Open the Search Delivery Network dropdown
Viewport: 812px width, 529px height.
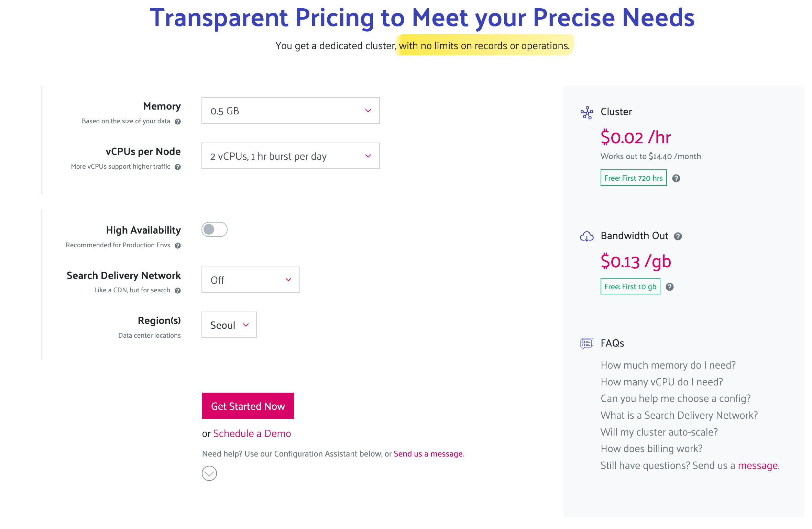[x=251, y=280]
